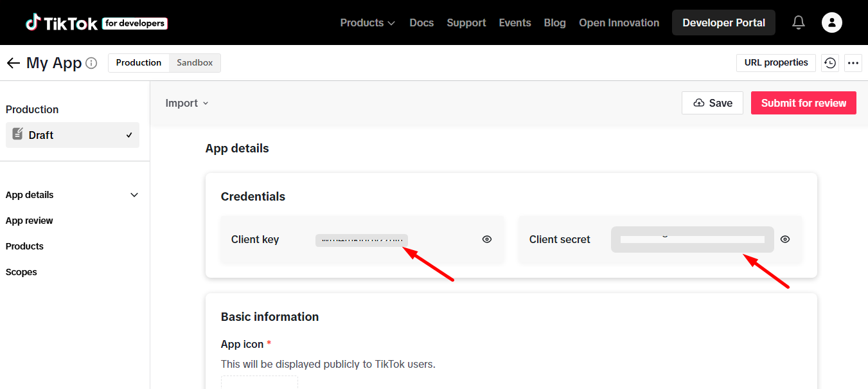This screenshot has width=868, height=389.
Task: Save the current app changes
Action: (712, 103)
